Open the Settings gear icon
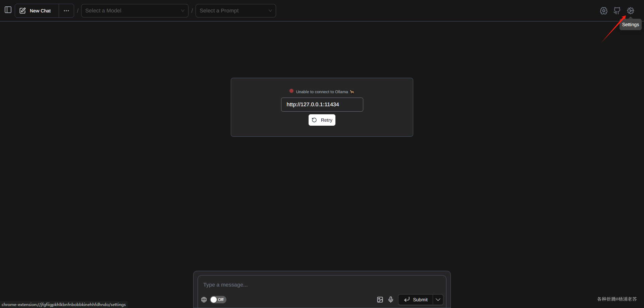 click(x=631, y=11)
